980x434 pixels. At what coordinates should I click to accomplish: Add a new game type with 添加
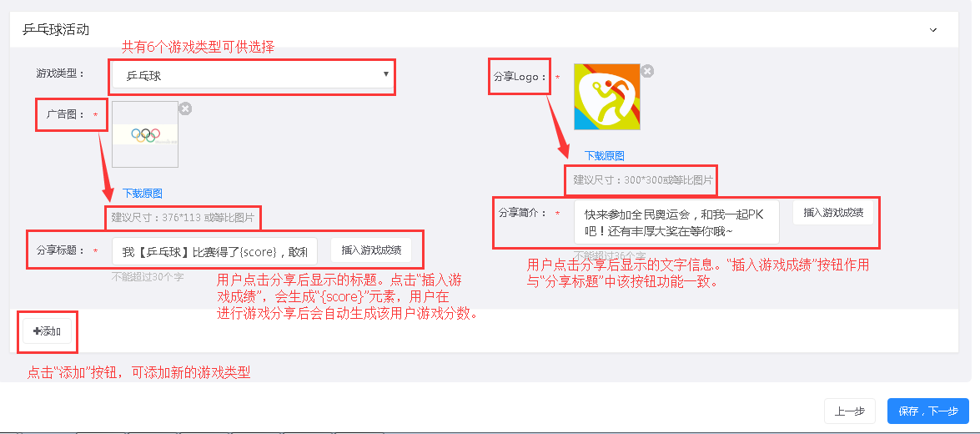pos(47,331)
